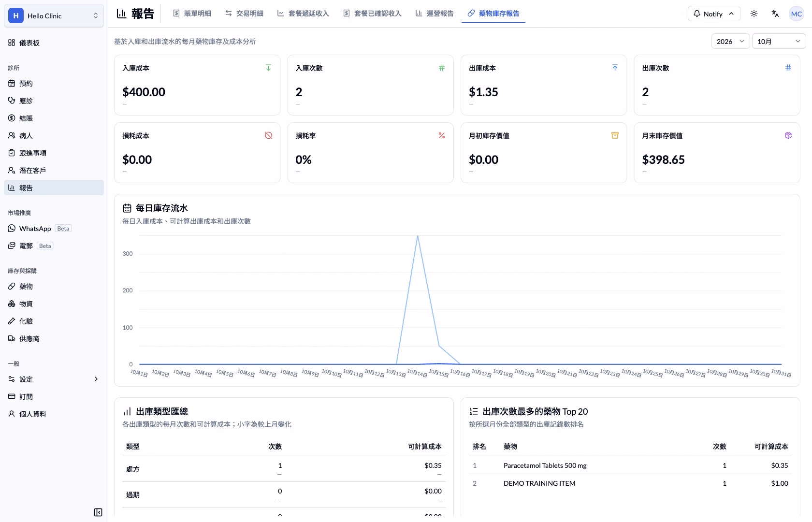
Task: Go to 預約 appointments
Action: pyautogui.click(x=54, y=84)
